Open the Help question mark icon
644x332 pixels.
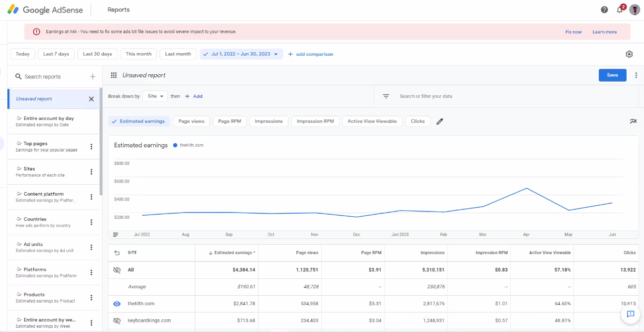coord(605,10)
